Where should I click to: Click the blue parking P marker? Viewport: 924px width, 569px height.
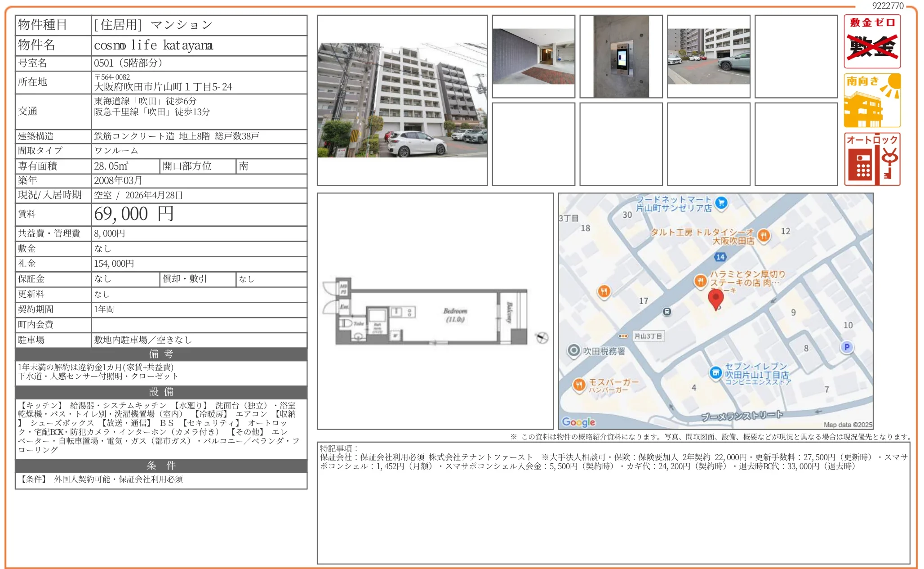tap(847, 347)
